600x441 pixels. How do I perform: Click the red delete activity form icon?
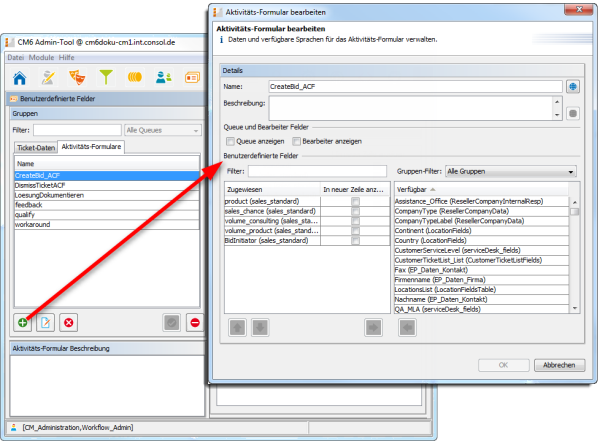(x=69, y=322)
